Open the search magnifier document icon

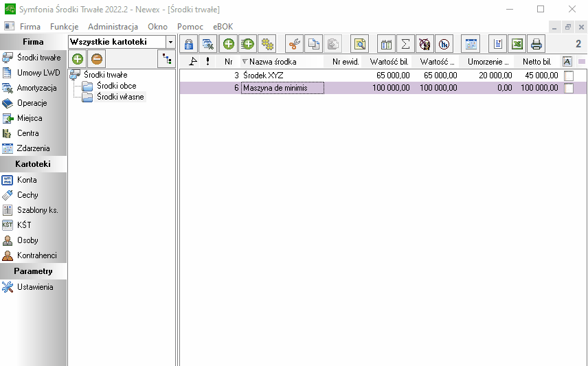tap(360, 44)
